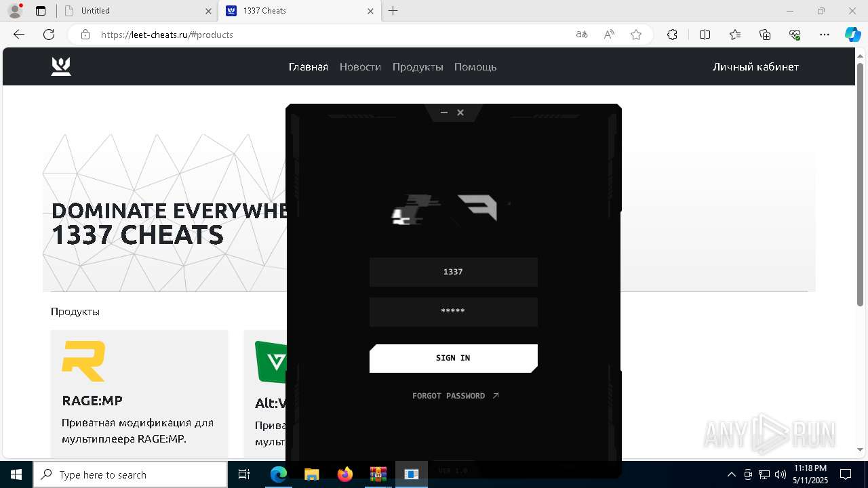Add this page to favorites
This screenshot has width=868, height=488.
coord(636,35)
